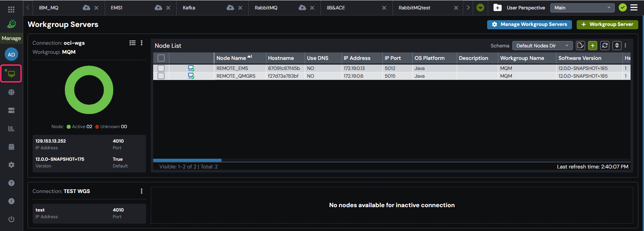The height and width of the screenshot is (231, 644).
Task: Click the list view icon for oci-wgs
Action: pyautogui.click(x=133, y=43)
